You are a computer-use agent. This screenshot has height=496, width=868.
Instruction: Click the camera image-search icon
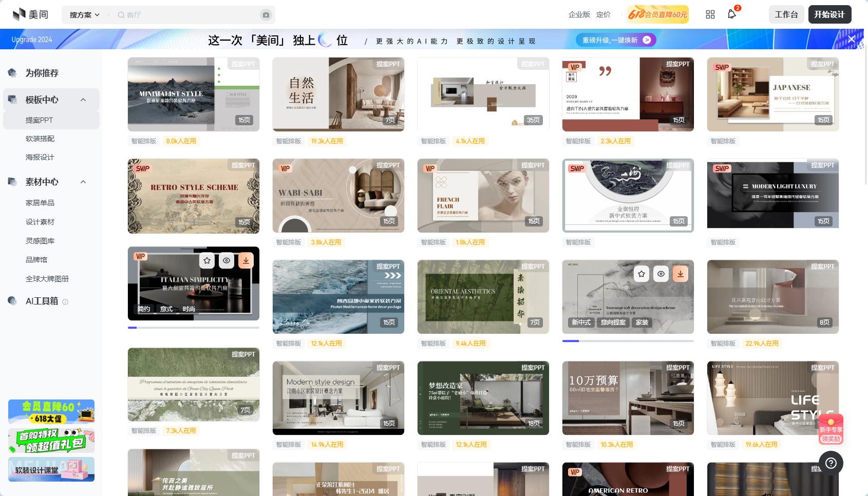tap(266, 15)
